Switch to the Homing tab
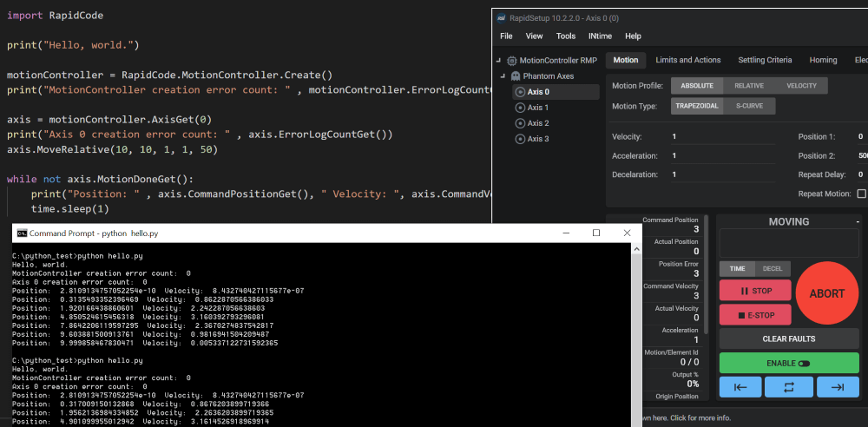The width and height of the screenshot is (868, 427). coord(823,60)
